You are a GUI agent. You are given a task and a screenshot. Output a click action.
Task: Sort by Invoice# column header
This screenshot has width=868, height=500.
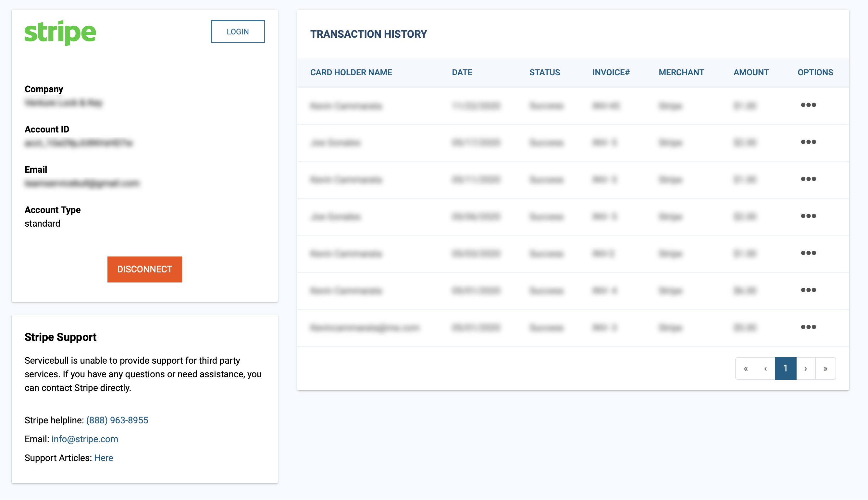611,72
